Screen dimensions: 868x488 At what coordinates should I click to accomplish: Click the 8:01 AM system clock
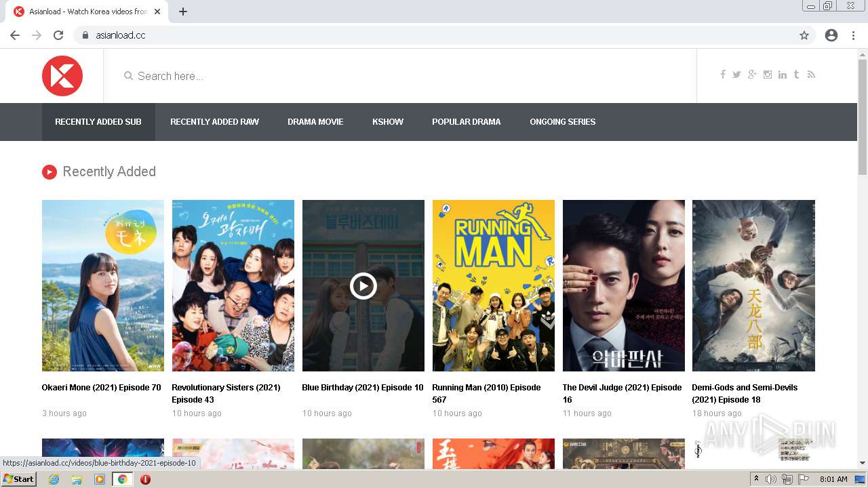pos(833,479)
